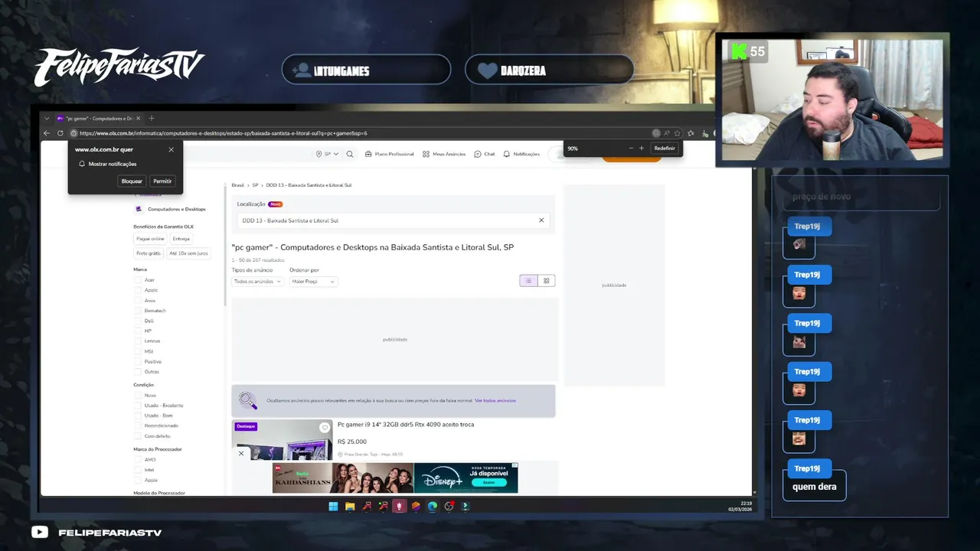Open the favorites list icon in toolbar

tap(691, 133)
